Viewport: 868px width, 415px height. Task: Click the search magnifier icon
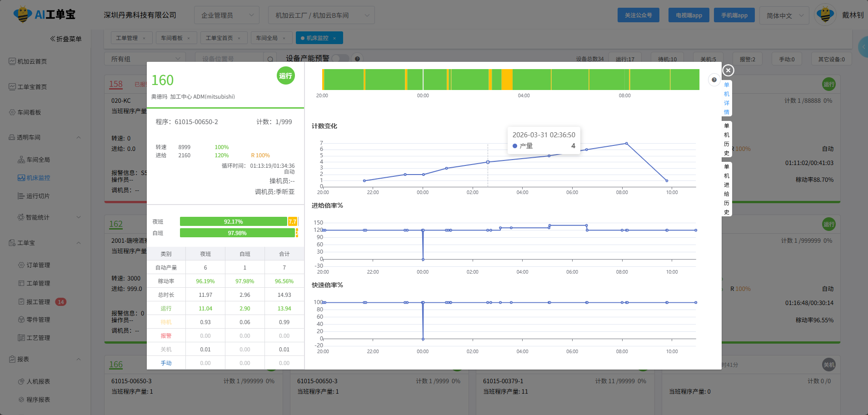(x=270, y=59)
